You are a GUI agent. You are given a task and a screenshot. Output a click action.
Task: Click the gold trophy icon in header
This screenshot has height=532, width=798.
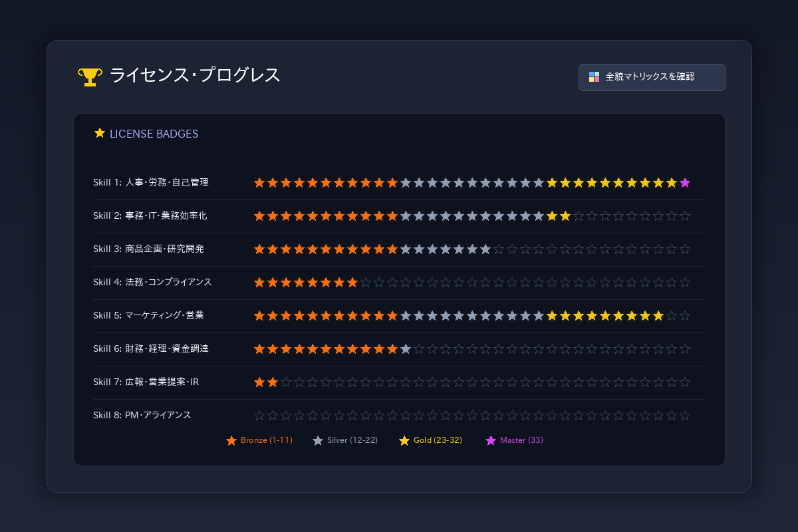pos(90,76)
